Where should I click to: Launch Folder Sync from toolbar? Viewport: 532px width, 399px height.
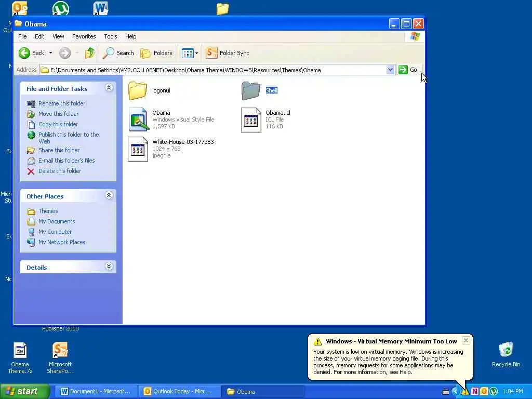point(228,53)
